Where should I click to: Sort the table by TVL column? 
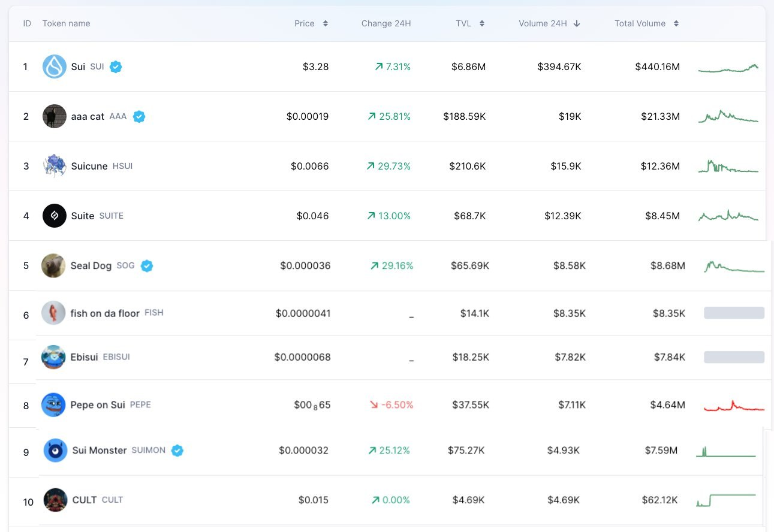(470, 23)
